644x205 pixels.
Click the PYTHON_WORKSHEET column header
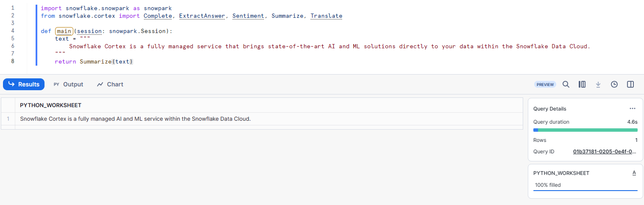tap(50, 105)
